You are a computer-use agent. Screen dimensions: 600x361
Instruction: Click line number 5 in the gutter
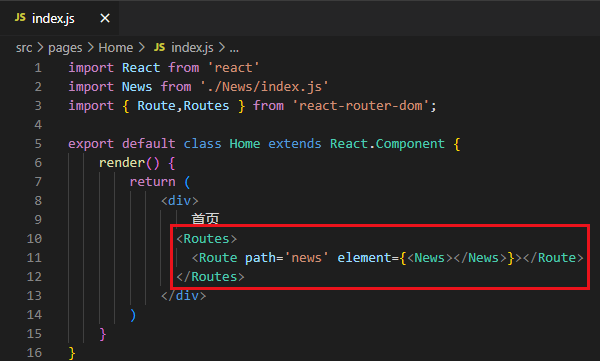pyautogui.click(x=38, y=144)
